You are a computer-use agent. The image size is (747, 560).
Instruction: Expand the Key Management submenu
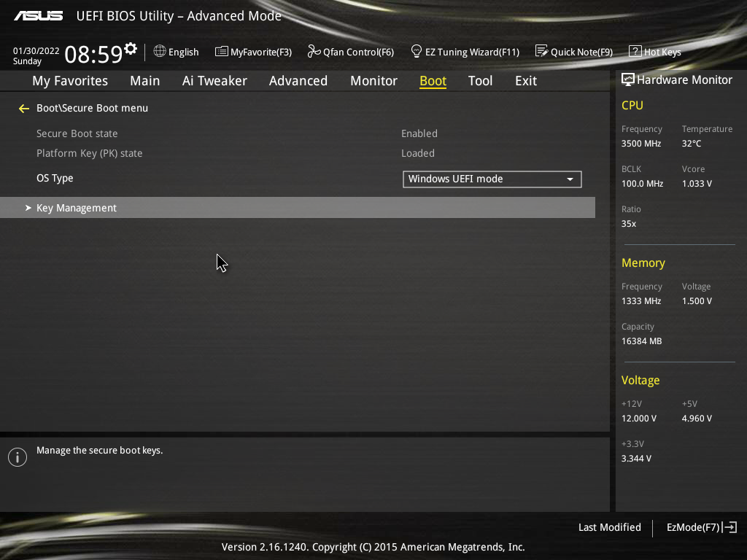298,208
